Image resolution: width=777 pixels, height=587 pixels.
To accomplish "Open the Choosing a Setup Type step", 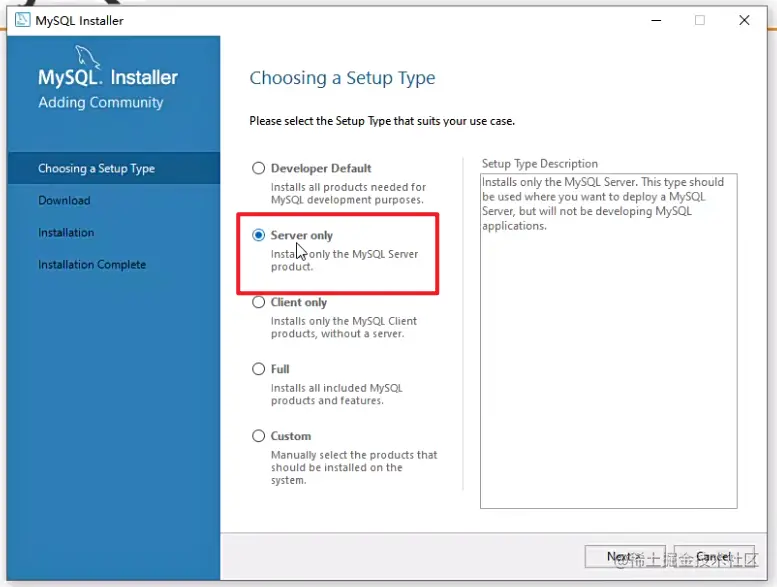I will [113, 168].
